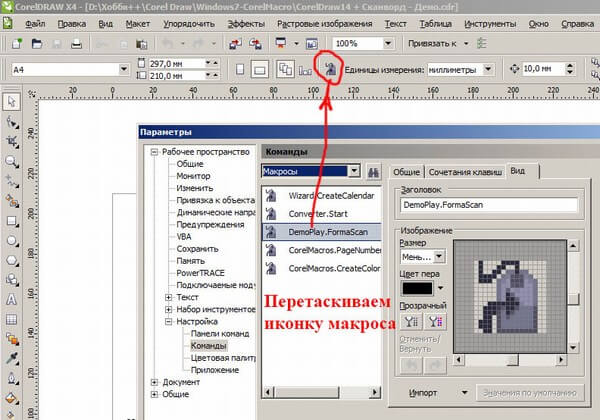This screenshot has width=600, height=420.
Task: Open the Макросы category dropdown
Action: (x=354, y=171)
